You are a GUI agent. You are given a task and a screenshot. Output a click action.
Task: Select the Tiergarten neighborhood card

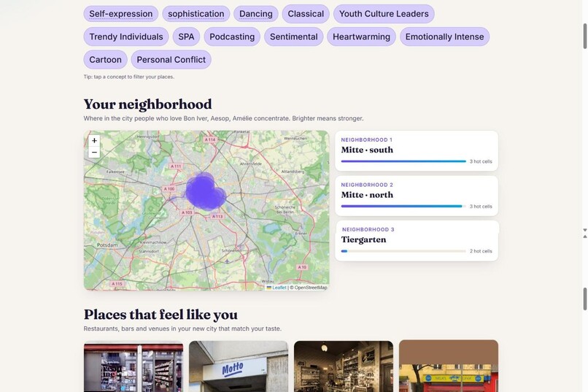click(x=417, y=241)
